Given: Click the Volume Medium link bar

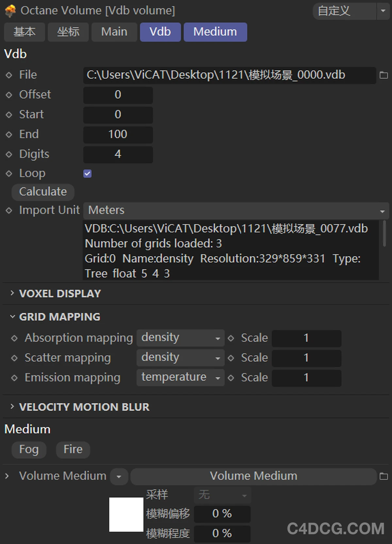Looking at the screenshot, I should [x=253, y=476].
